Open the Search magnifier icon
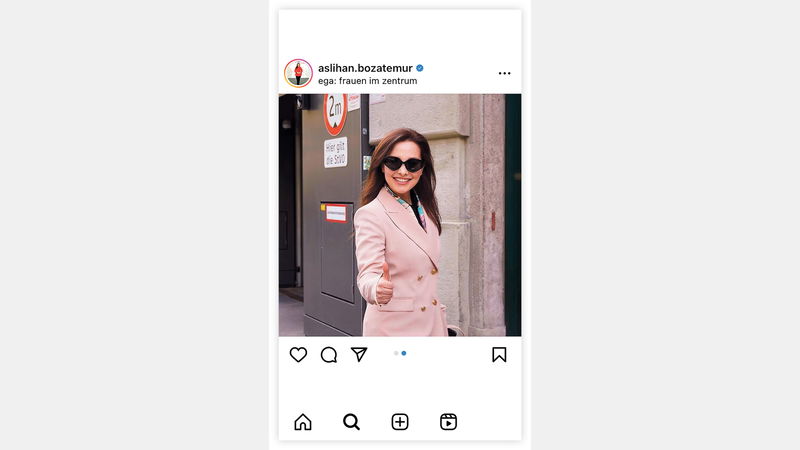Screen dimensions: 800x450 tap(351, 422)
